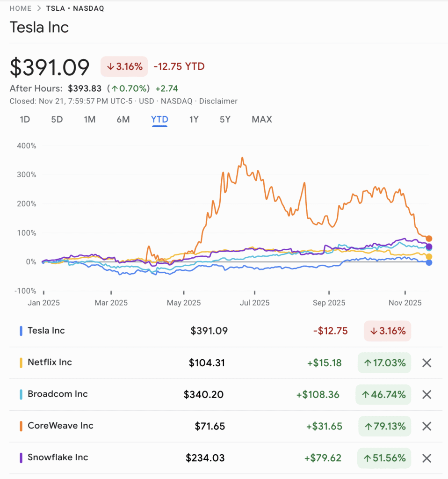448x479 pixels.
Task: Remove CoreWeave Inc from comparison
Action: click(426, 426)
